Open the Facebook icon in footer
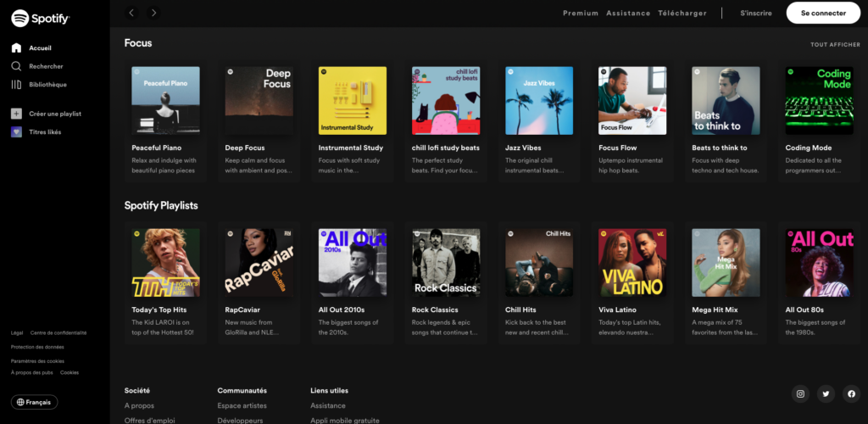This screenshot has width=868, height=424. coord(852,394)
